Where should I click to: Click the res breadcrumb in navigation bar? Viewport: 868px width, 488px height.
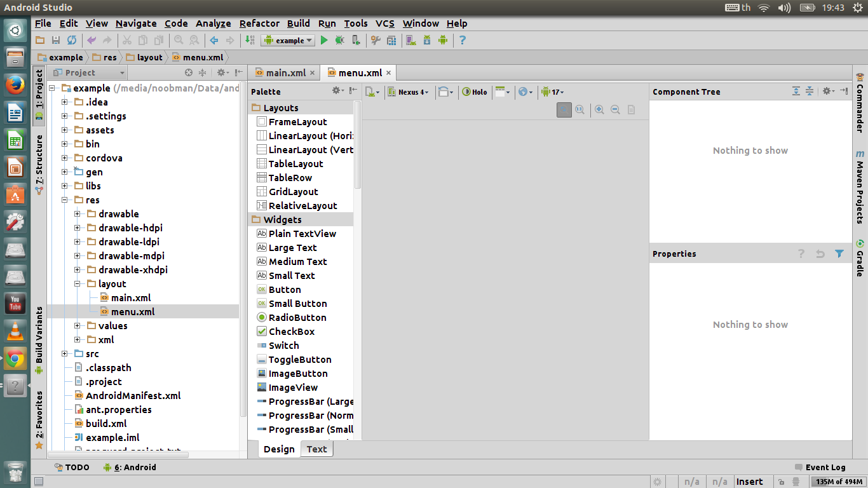tap(105, 57)
